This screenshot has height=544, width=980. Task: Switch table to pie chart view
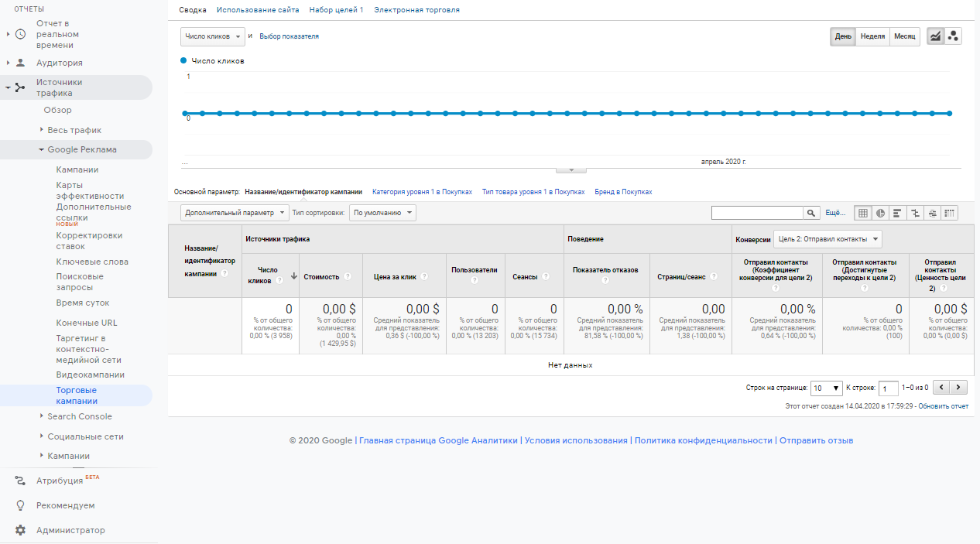(x=881, y=213)
